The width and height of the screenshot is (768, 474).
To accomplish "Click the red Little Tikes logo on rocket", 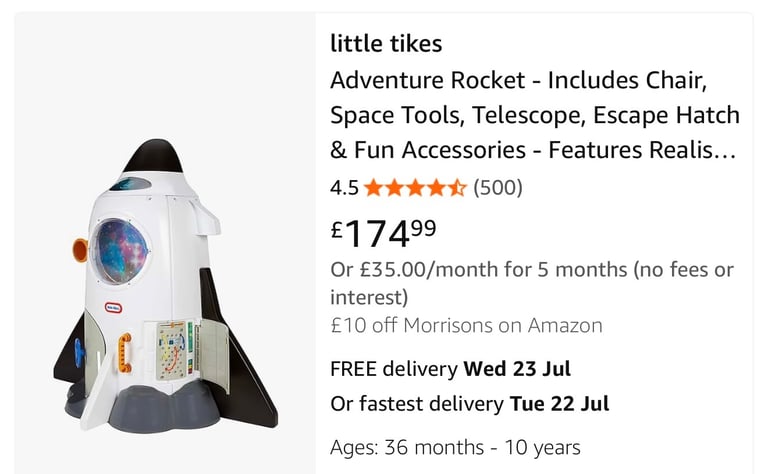I will pos(114,308).
